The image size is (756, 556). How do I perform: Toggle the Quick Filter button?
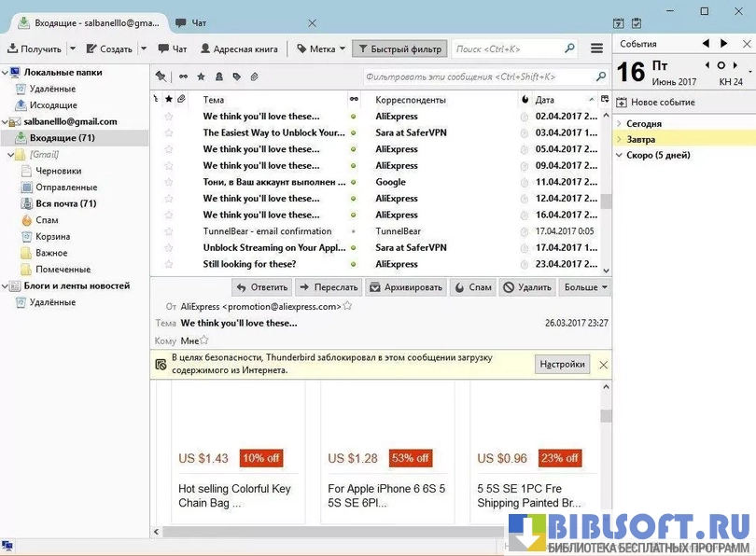coord(399,49)
